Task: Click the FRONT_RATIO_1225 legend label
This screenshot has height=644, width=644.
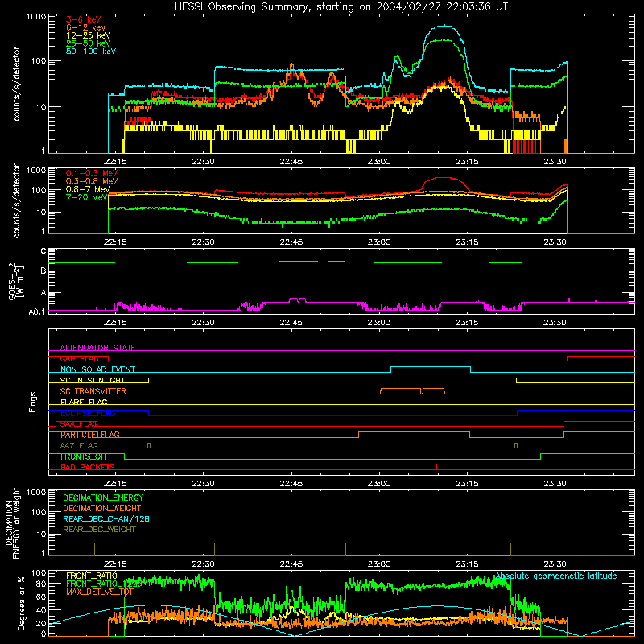Action: coord(104,584)
